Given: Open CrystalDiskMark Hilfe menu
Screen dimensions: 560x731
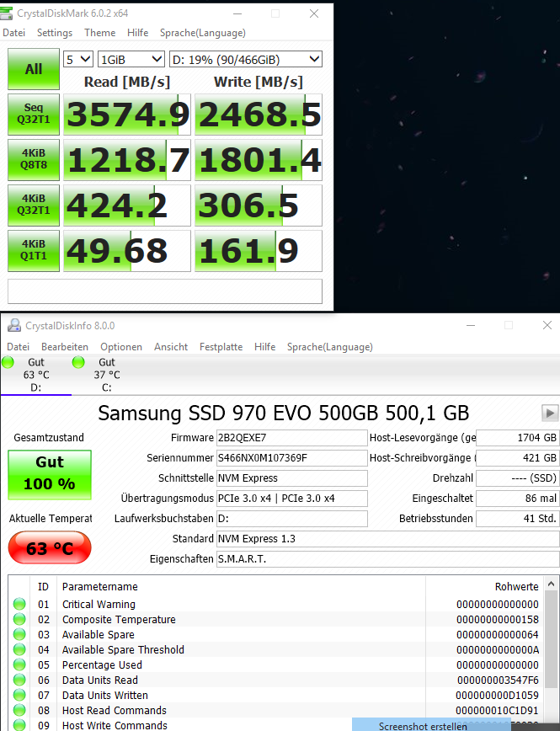Looking at the screenshot, I should (x=137, y=33).
